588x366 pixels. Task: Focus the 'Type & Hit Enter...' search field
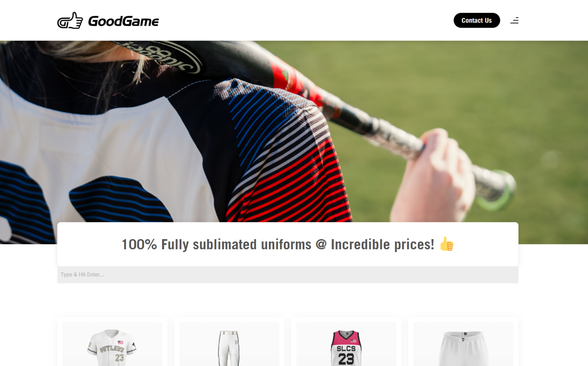click(x=287, y=274)
